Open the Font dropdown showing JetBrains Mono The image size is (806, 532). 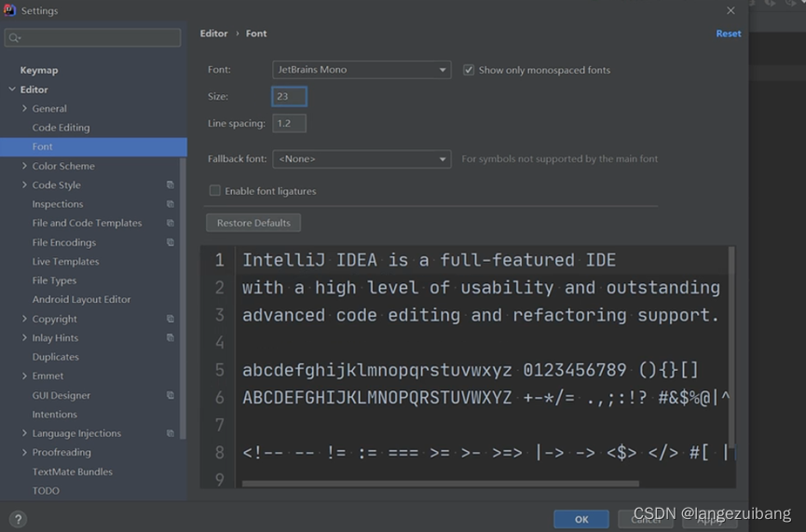pyautogui.click(x=362, y=69)
